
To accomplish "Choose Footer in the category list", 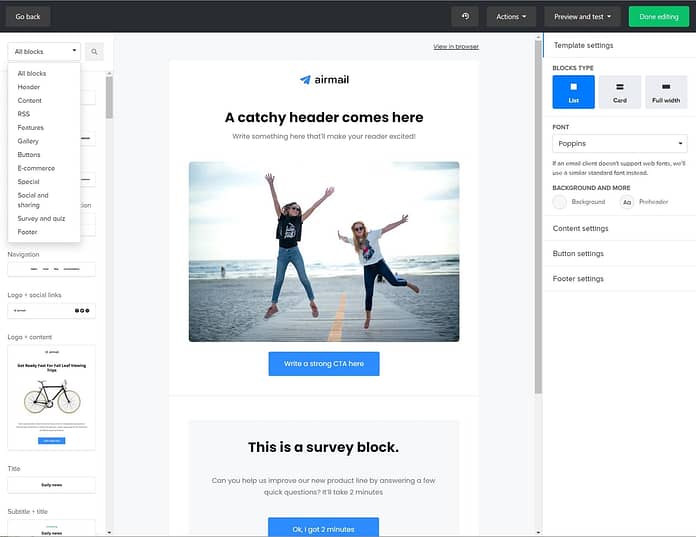I will (28, 232).
